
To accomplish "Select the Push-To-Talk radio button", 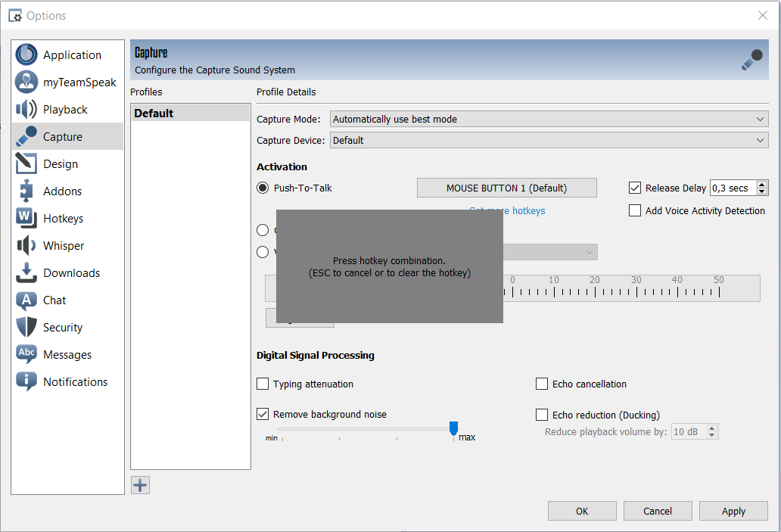I will click(x=263, y=188).
